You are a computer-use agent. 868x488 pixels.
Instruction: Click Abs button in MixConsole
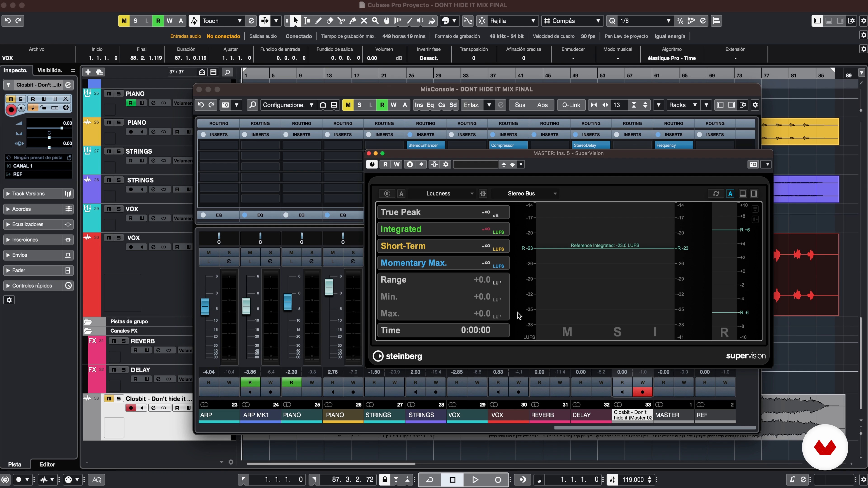tap(542, 105)
